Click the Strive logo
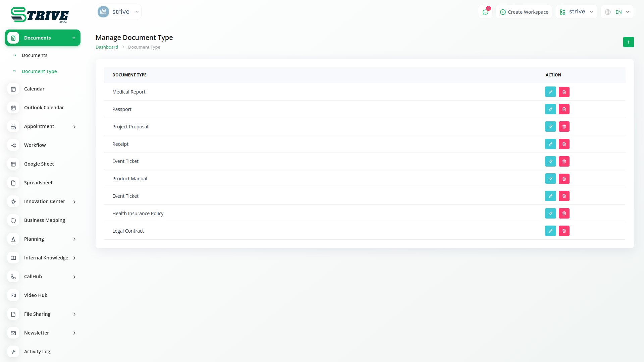Image resolution: width=644 pixels, height=362 pixels. click(40, 15)
